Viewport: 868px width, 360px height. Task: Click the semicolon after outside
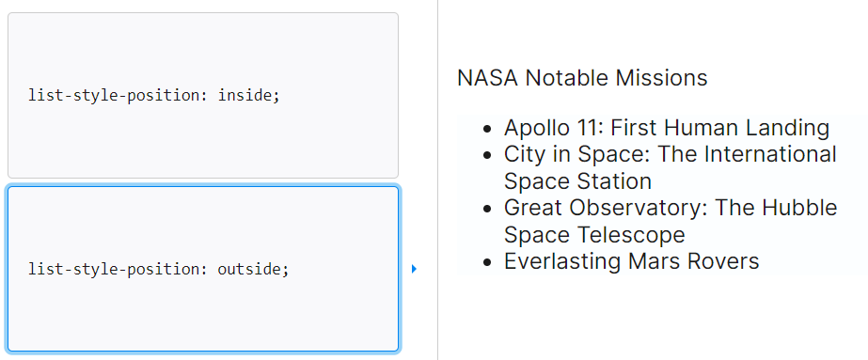pyautogui.click(x=286, y=271)
